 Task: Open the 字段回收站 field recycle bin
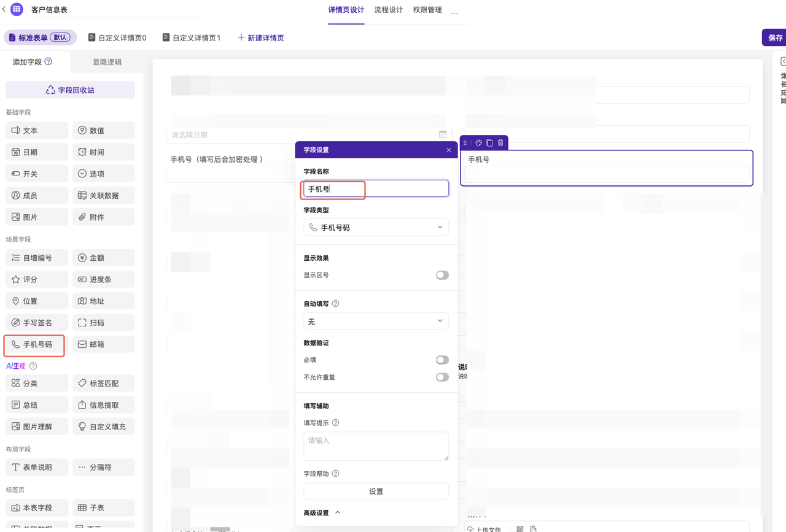click(70, 90)
